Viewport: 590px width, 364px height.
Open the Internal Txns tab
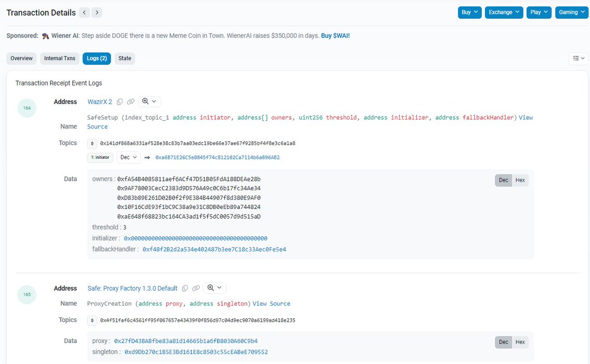(59, 58)
